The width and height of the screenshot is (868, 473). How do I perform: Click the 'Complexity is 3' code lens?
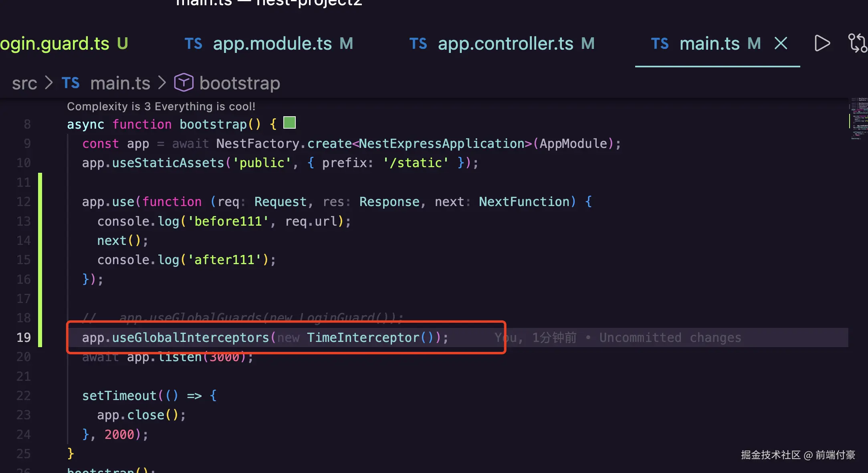click(x=161, y=106)
